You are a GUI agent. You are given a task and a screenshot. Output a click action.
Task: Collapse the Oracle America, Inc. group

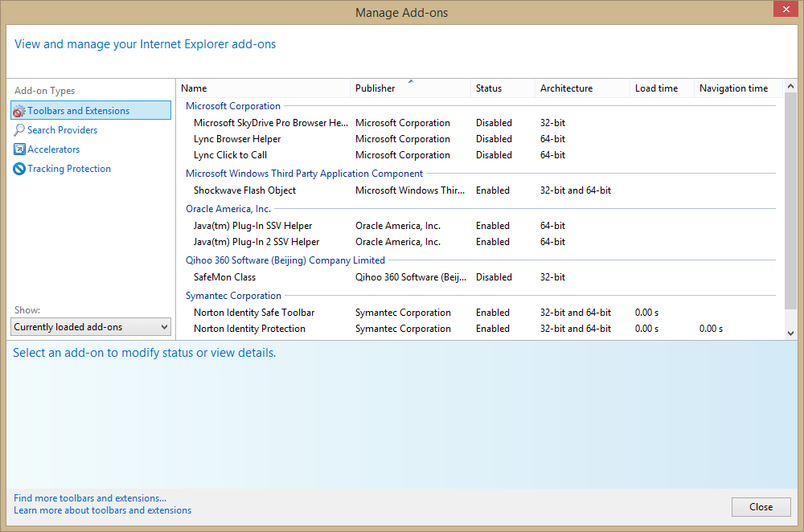point(228,209)
